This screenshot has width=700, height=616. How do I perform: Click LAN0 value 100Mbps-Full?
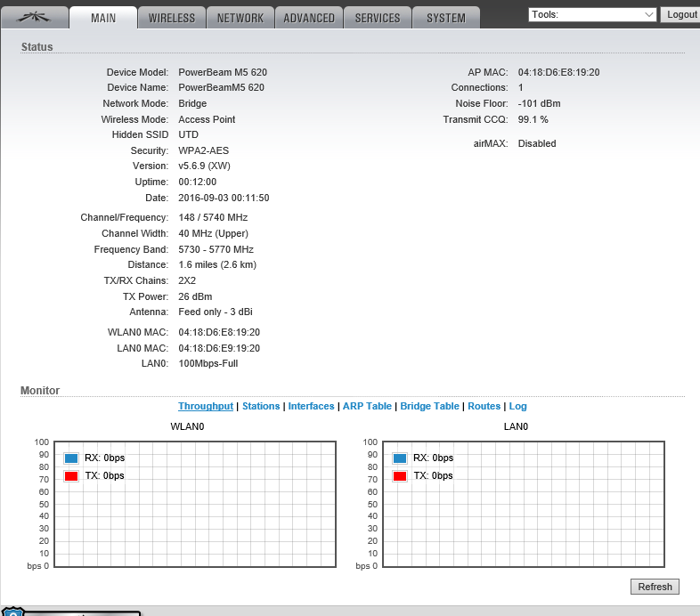tap(208, 364)
